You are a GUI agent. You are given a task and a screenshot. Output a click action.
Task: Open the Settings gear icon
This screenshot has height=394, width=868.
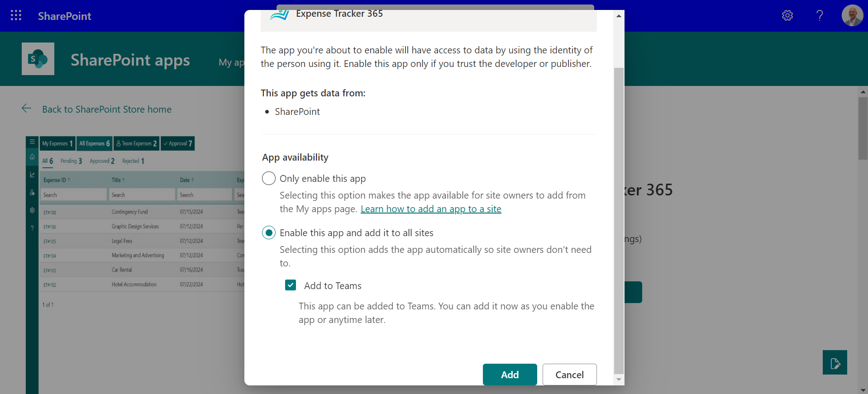click(787, 15)
